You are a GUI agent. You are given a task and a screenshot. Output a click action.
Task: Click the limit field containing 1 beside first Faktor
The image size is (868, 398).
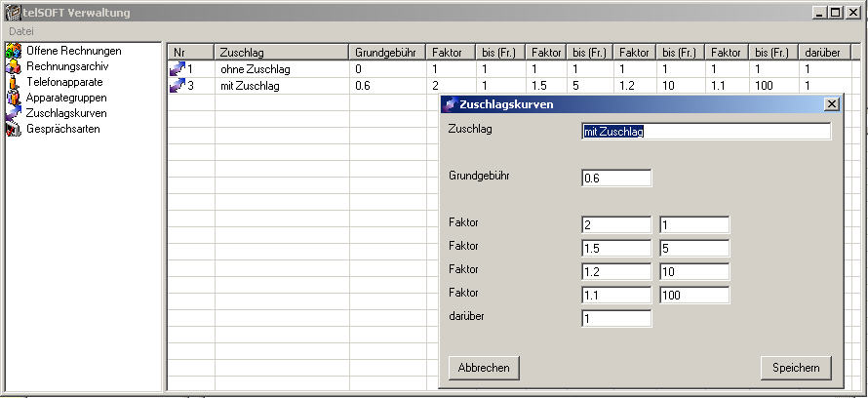tap(694, 225)
